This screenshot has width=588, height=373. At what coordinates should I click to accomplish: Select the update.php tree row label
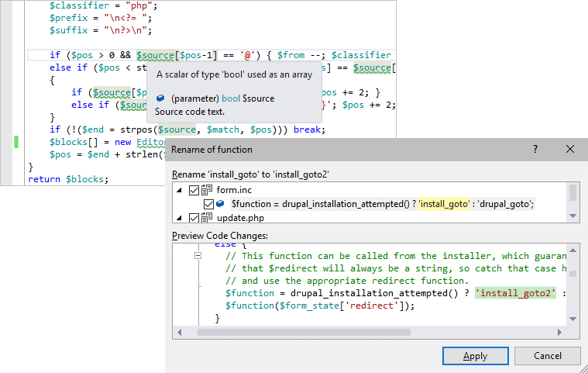click(x=240, y=218)
